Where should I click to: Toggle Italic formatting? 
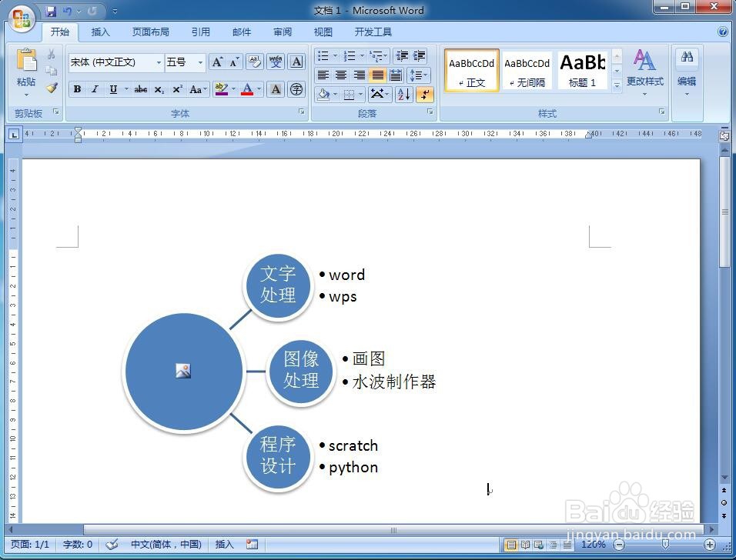click(95, 89)
